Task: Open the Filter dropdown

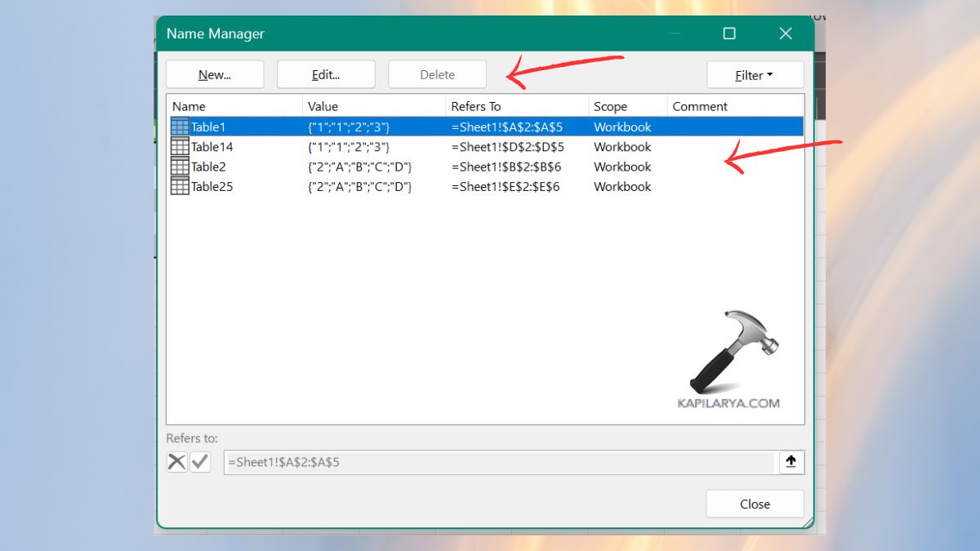Action: point(755,75)
